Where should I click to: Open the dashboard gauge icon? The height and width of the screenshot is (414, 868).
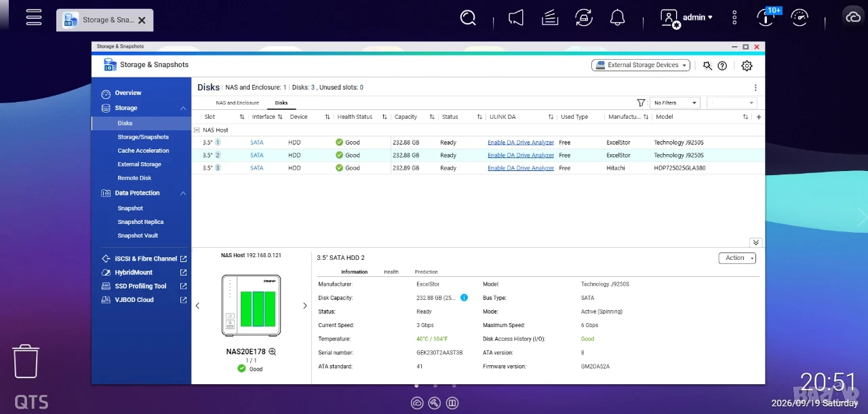800,17
